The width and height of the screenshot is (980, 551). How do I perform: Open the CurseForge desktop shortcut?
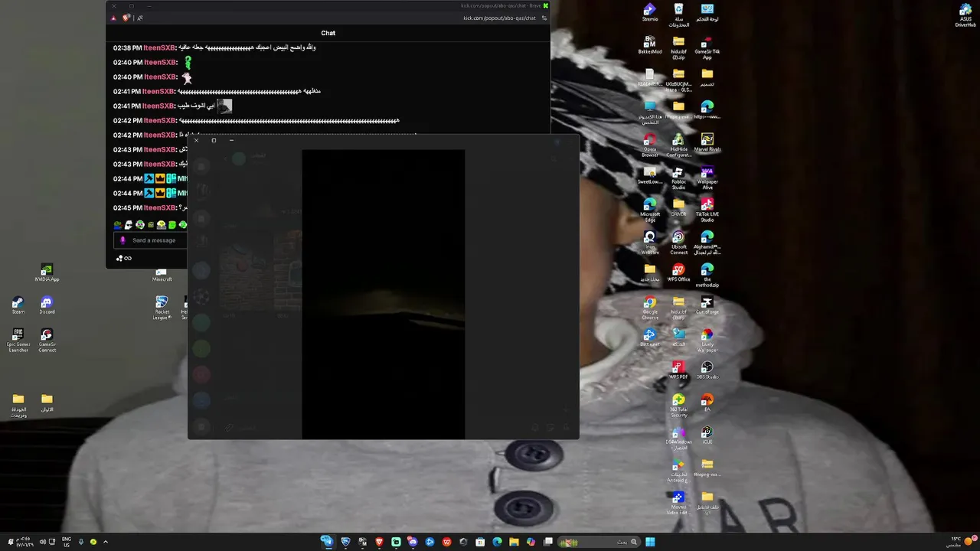(707, 305)
